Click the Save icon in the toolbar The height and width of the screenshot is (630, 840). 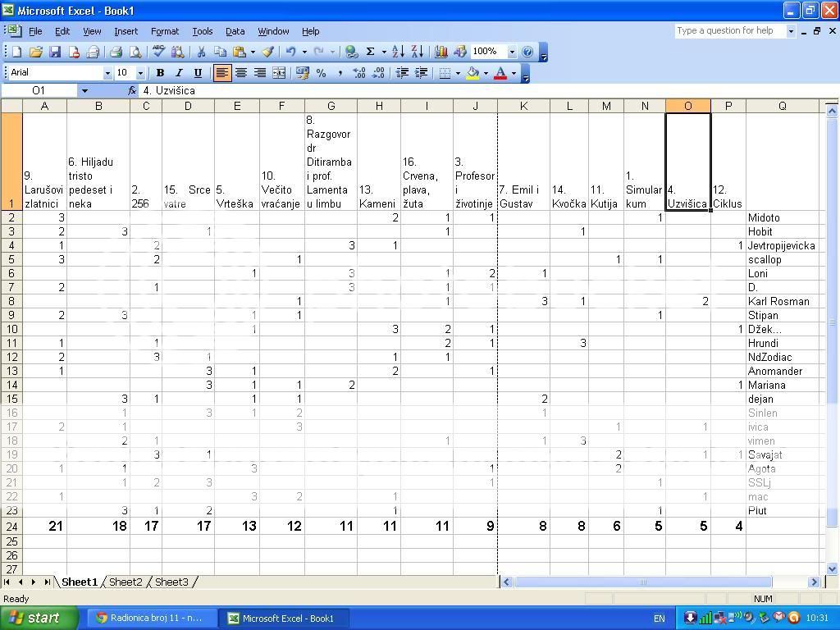click(55, 52)
